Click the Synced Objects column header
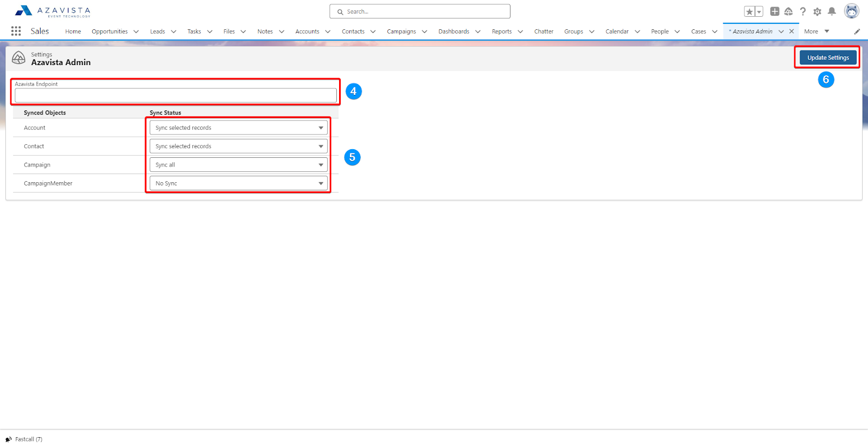Image resolution: width=868 pixels, height=448 pixels. pos(44,113)
